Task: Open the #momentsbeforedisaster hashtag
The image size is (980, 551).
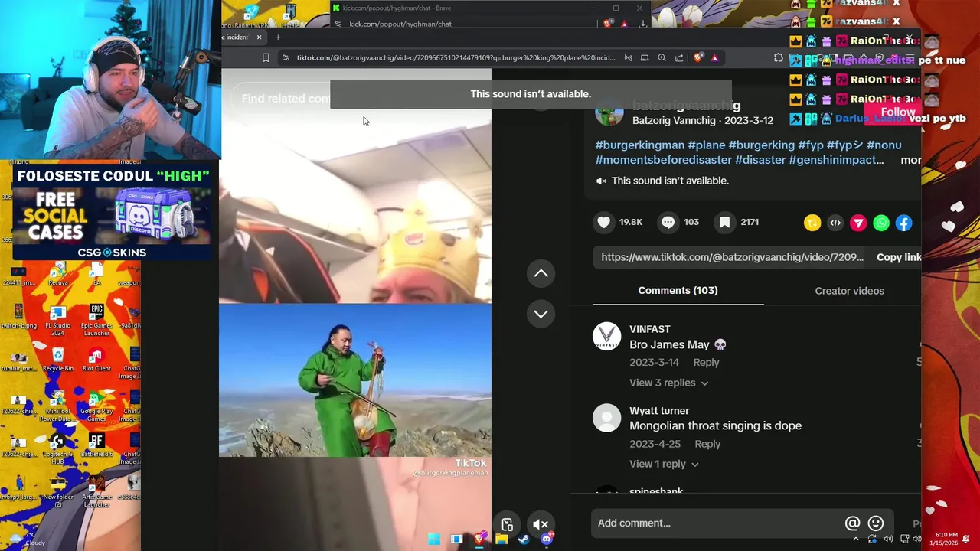Action: [663, 160]
